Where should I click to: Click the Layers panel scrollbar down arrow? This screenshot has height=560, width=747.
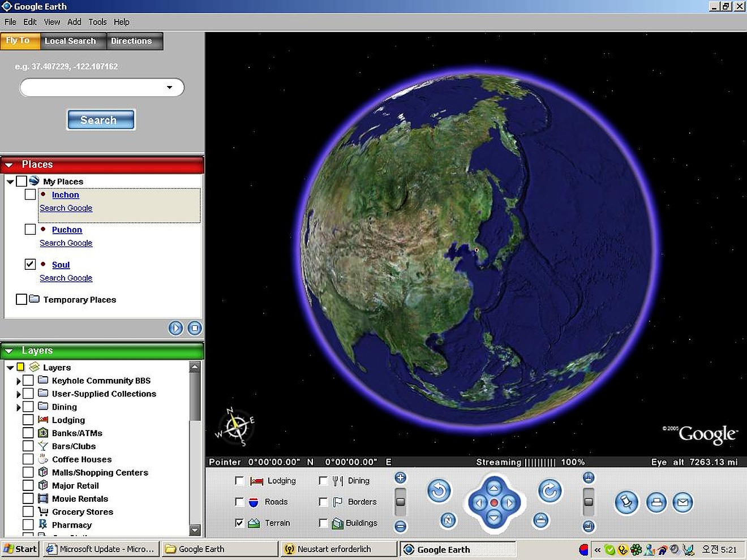pyautogui.click(x=195, y=530)
